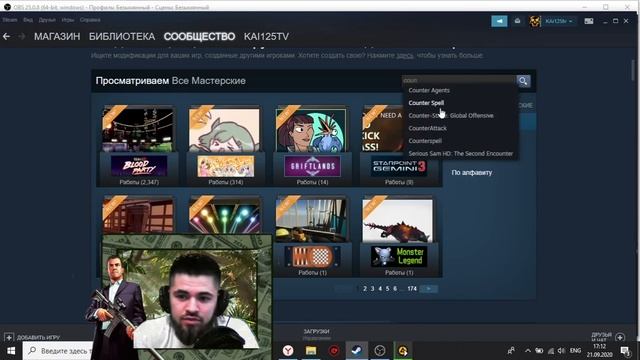
Task: Open the Windows notification center icon
Action: point(625,351)
